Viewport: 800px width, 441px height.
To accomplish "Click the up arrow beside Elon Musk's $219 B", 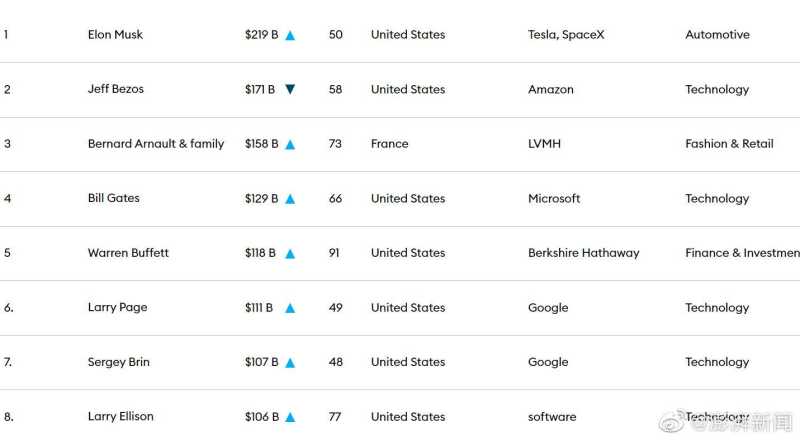I will point(290,35).
